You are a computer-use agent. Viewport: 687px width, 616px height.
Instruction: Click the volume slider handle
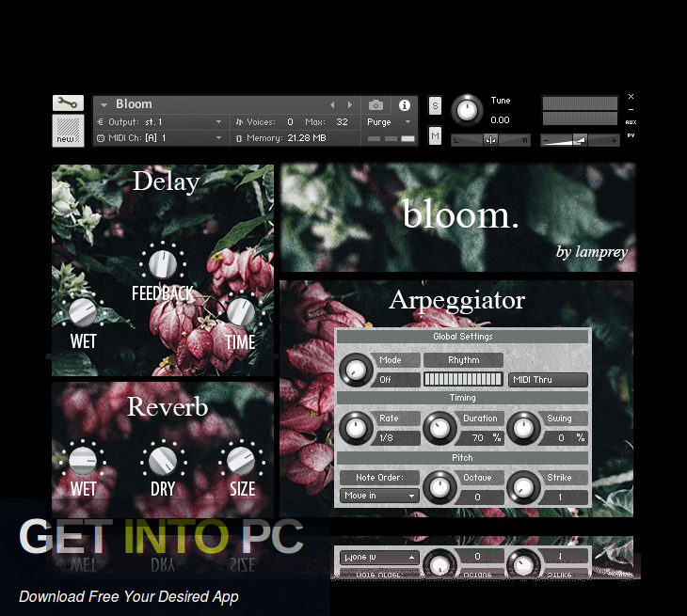pyautogui.click(x=580, y=140)
